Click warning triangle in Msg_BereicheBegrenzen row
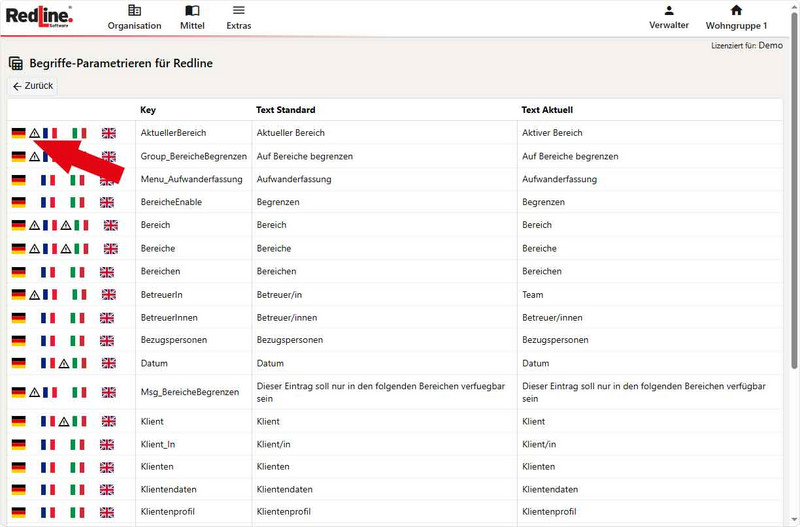 [x=34, y=393]
